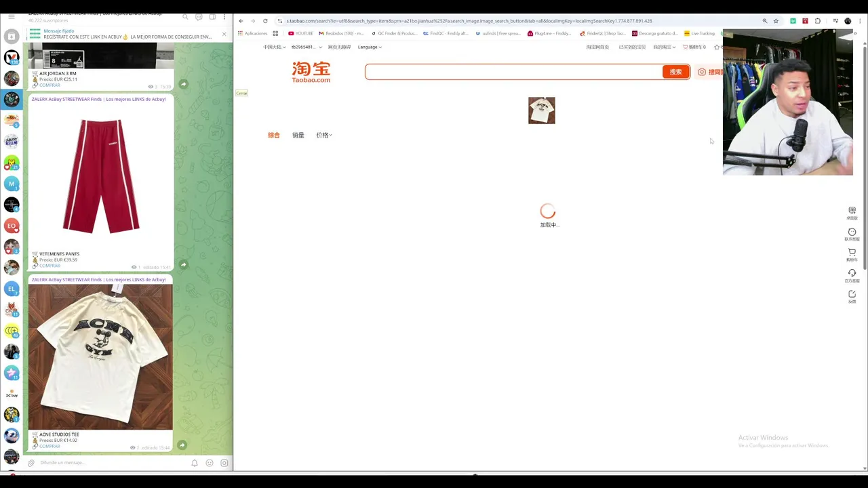Forward the AIR JORDAN 3 RM post
This screenshot has height=488, width=868.
click(183, 84)
